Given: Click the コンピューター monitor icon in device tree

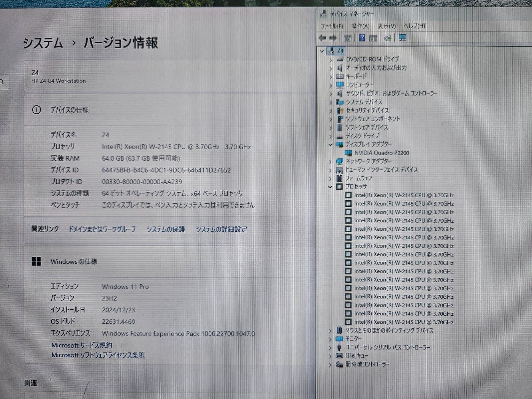Looking at the screenshot, I should pos(340,85).
